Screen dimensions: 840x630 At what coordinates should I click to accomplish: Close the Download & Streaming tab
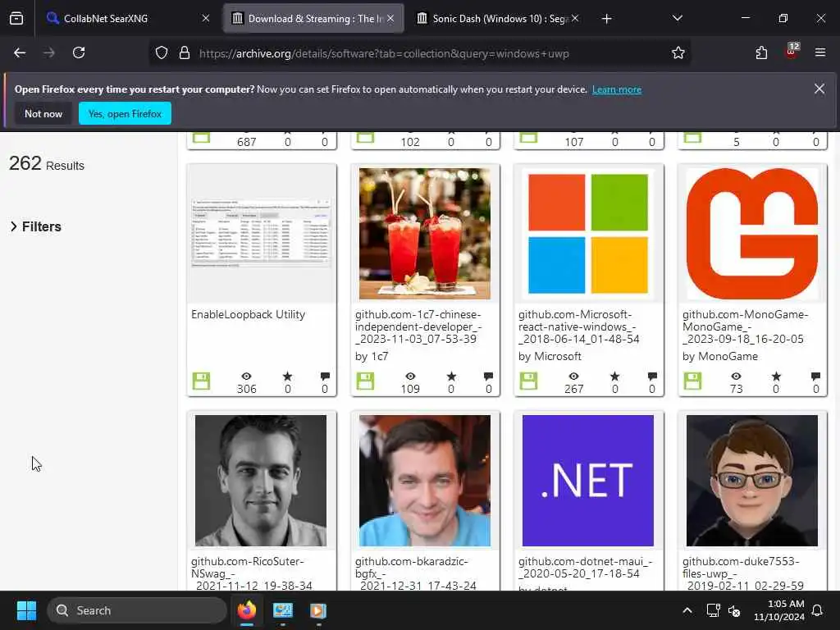click(390, 18)
